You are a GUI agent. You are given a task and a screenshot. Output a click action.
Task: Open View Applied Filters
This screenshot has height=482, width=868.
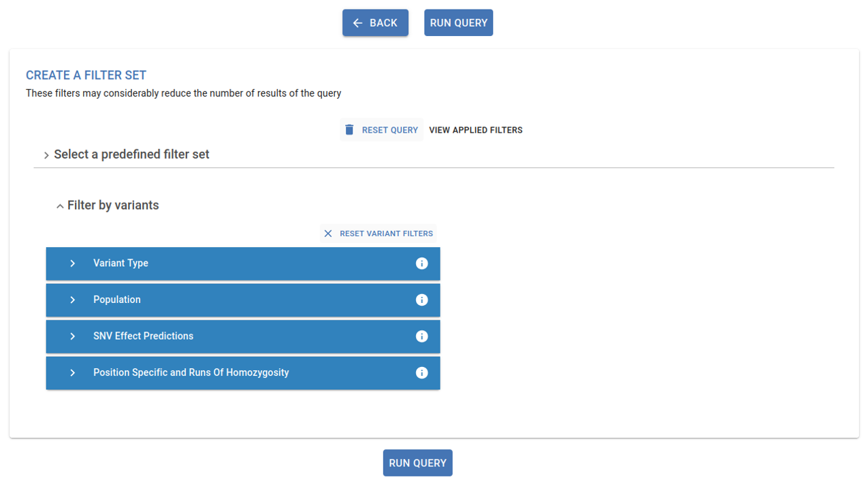[x=476, y=130]
